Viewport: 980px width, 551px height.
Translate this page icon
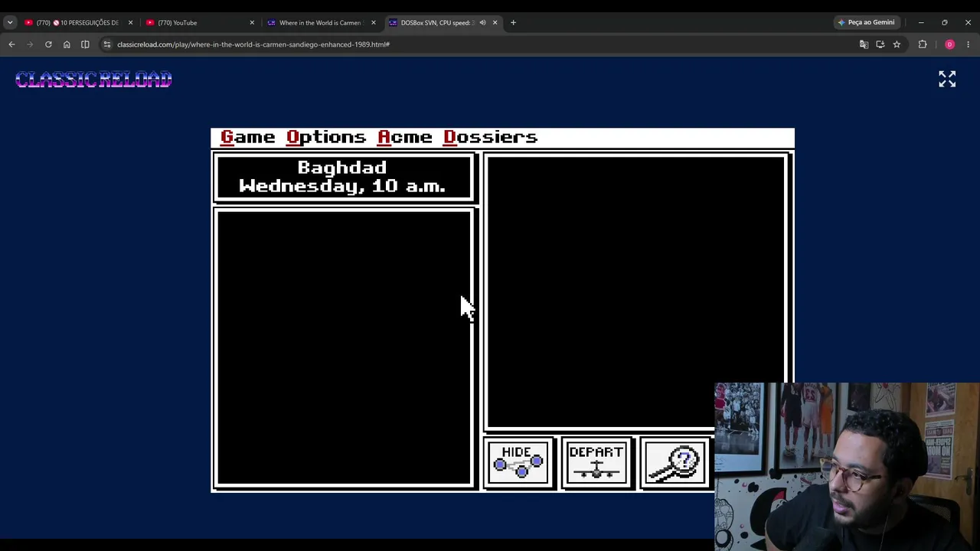coord(864,44)
